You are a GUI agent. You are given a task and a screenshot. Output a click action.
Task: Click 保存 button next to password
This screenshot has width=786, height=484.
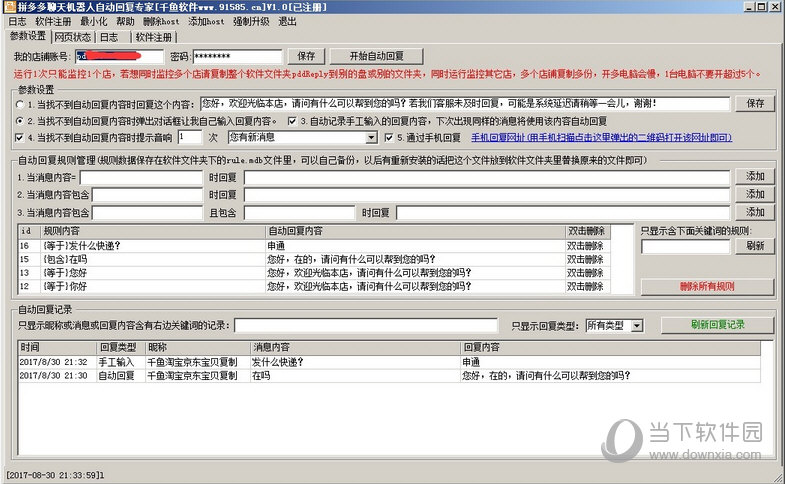pyautogui.click(x=306, y=56)
